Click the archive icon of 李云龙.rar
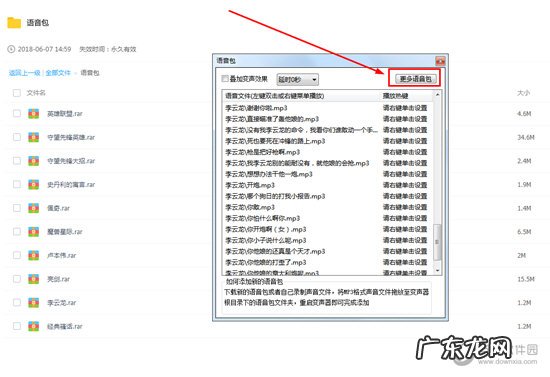The width and height of the screenshot is (550, 377). click(x=33, y=303)
